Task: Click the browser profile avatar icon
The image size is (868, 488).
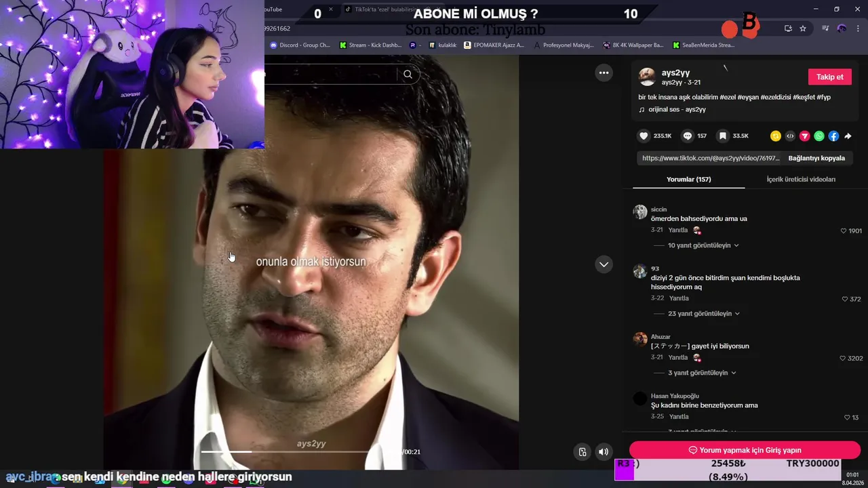Action: click(842, 28)
